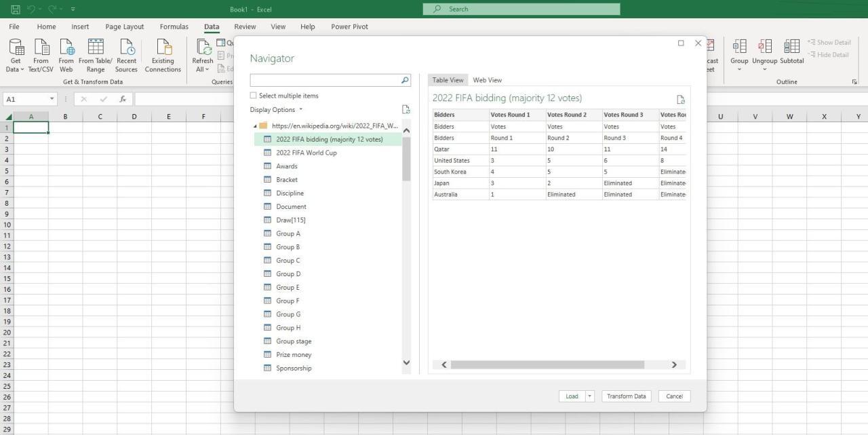Expand the Group button dropdown

(x=739, y=68)
